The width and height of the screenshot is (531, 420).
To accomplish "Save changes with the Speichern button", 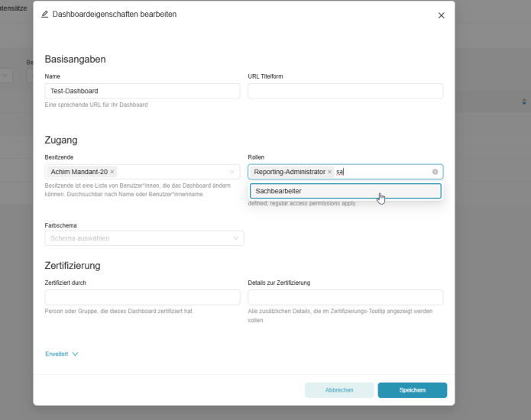I will (x=412, y=390).
